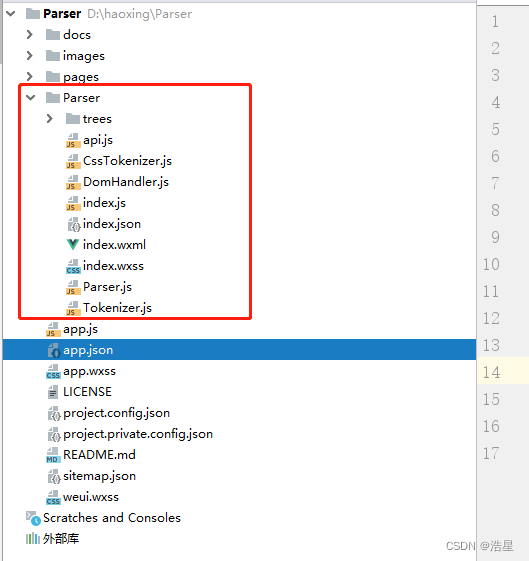Click the trees folder icon
The image size is (529, 561).
73,118
